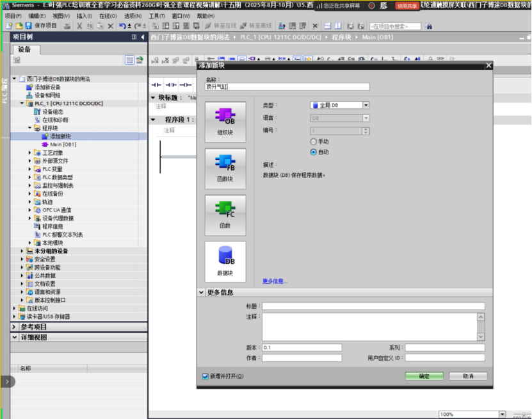This screenshot has width=532, height=419.
Task: Collapse the 详细视图 panel
Action: click(x=14, y=337)
